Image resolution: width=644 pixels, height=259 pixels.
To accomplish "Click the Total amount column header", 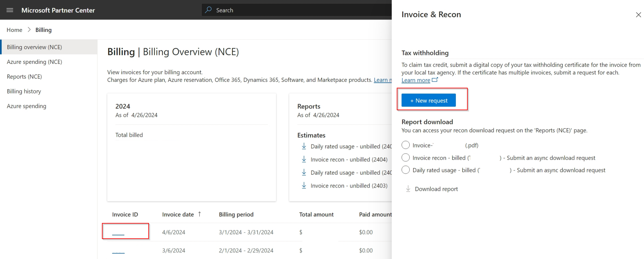I will point(316,214).
